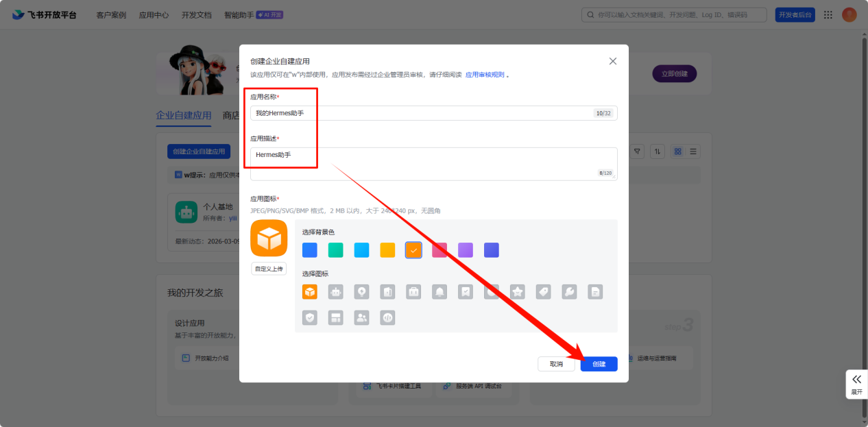Pick the blue background color
Image resolution: width=868 pixels, height=427 pixels.
310,250
